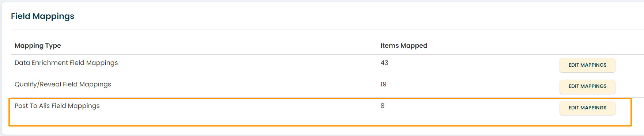
Task: Click the words Post To in the third row
Action: click(26, 106)
